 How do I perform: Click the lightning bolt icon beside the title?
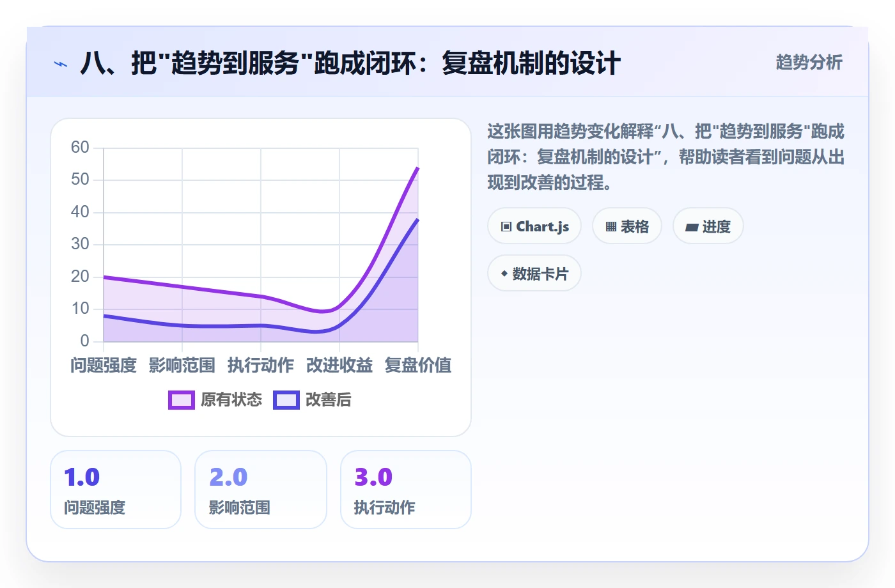(x=61, y=64)
